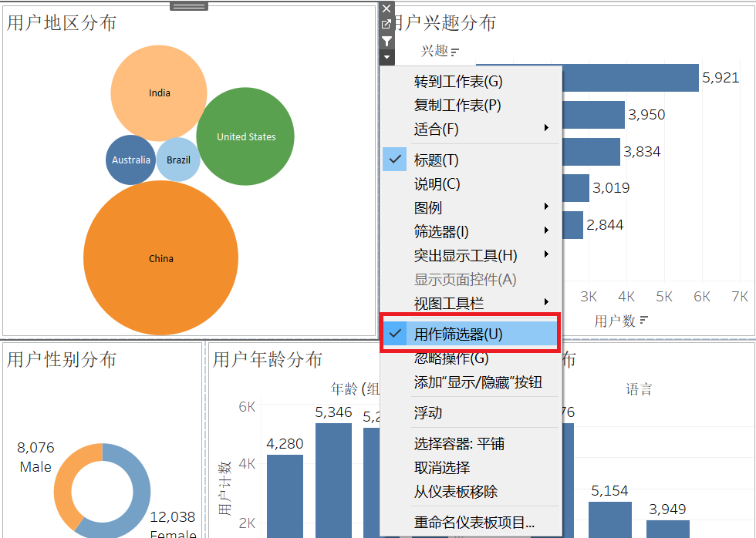Expand the 视图工具栏 submenu
The width and height of the screenshot is (756, 538).
471,304
